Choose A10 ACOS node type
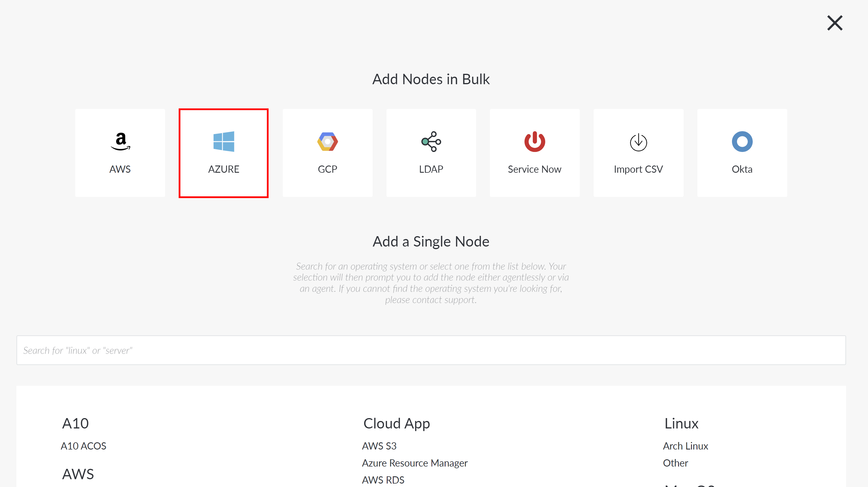Screen dimensions: 868x487 click(x=84, y=446)
